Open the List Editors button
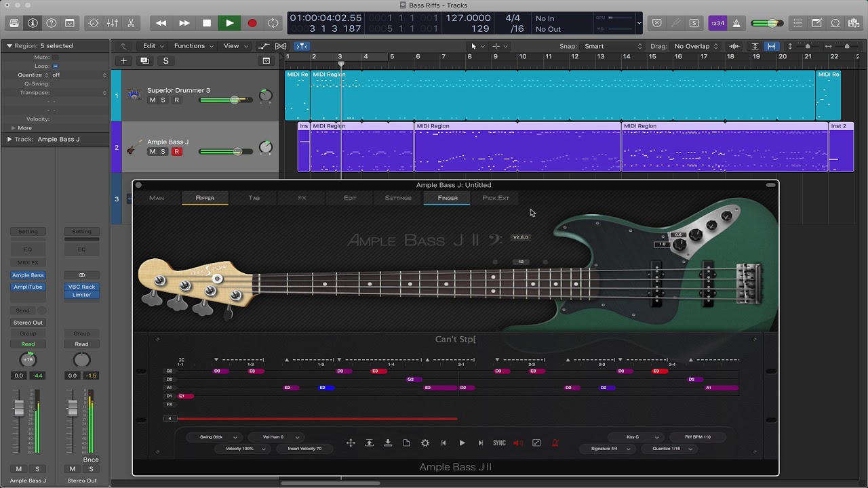Image resolution: width=868 pixels, height=488 pixels. click(x=798, y=23)
